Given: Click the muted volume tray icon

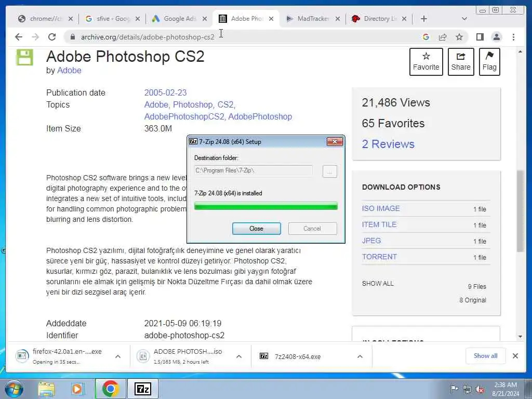Looking at the screenshot, I should point(480,389).
